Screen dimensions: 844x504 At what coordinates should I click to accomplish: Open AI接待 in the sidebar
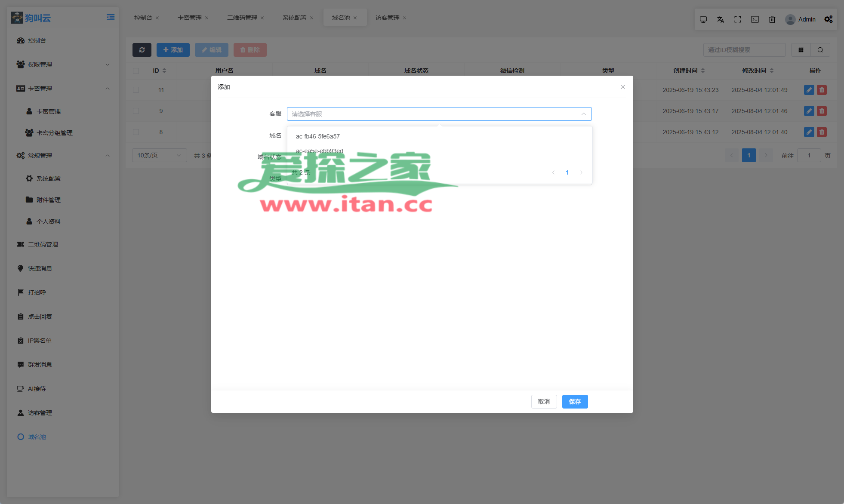63,389
